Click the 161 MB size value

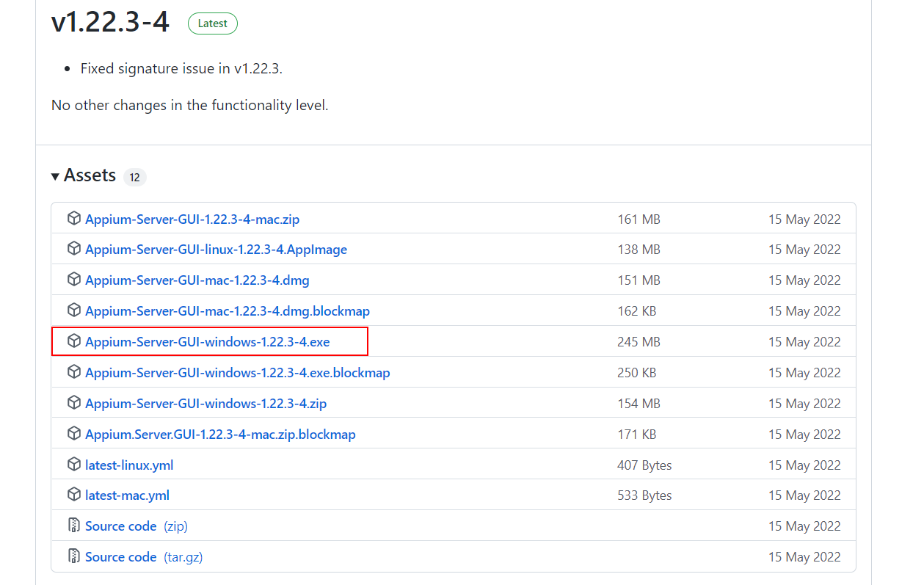(x=639, y=219)
